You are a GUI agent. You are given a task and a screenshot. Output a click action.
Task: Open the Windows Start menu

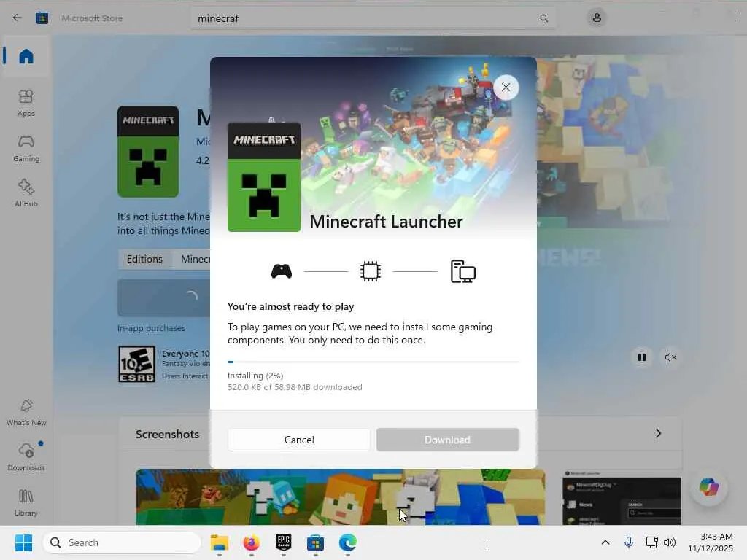click(23, 542)
